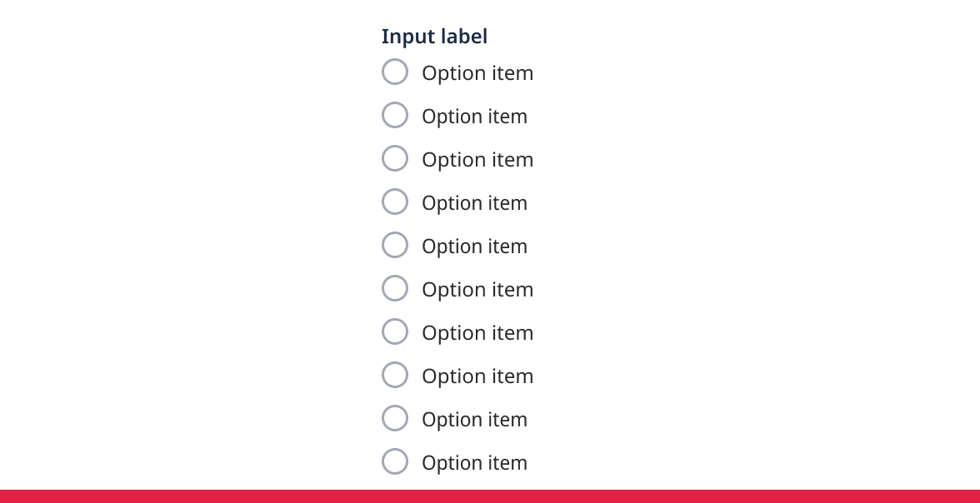The image size is (980, 503).
Task: Click the first 'Option item' text label
Action: coord(477,73)
